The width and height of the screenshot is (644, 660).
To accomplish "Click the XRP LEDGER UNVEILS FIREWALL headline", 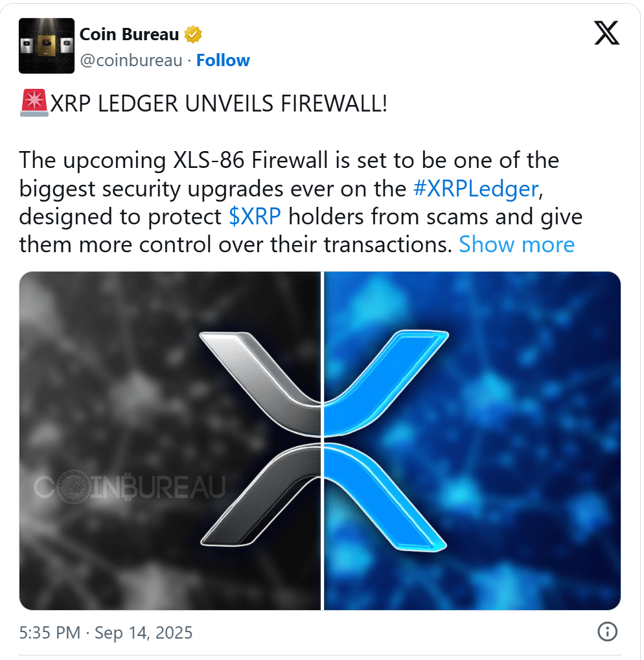I will [x=218, y=104].
